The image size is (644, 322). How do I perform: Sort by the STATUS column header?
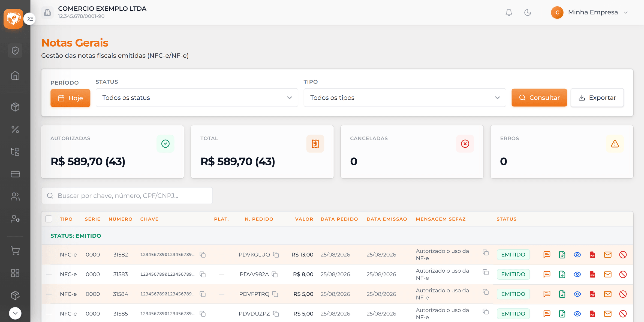point(507,219)
